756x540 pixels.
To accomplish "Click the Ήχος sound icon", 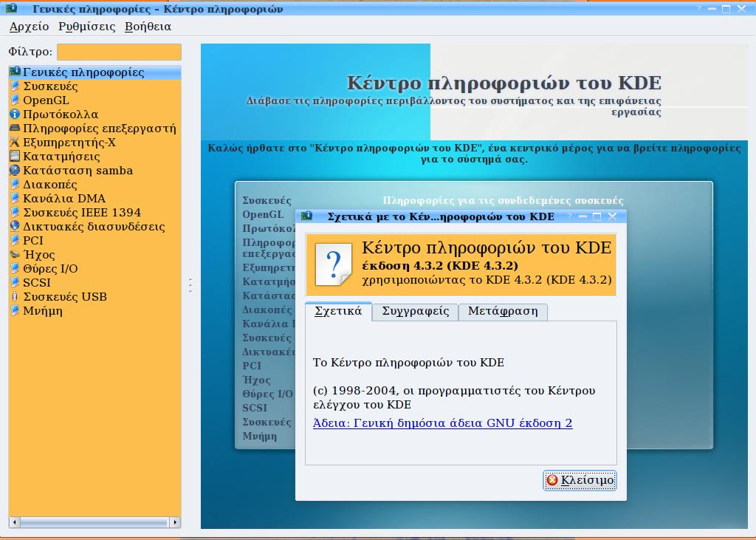I will (x=15, y=254).
